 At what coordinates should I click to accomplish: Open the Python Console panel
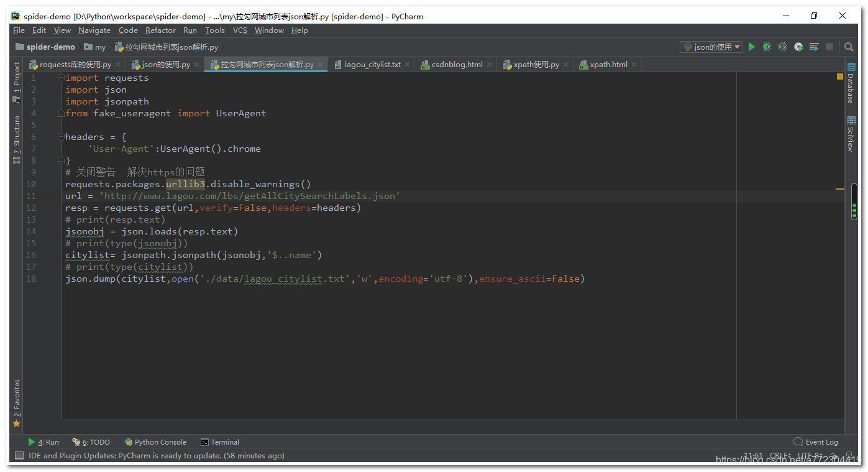(155, 442)
